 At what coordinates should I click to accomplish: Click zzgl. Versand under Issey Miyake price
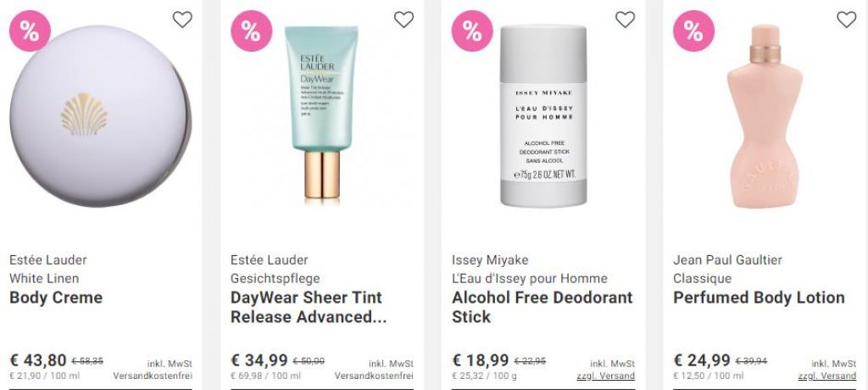[x=605, y=376]
